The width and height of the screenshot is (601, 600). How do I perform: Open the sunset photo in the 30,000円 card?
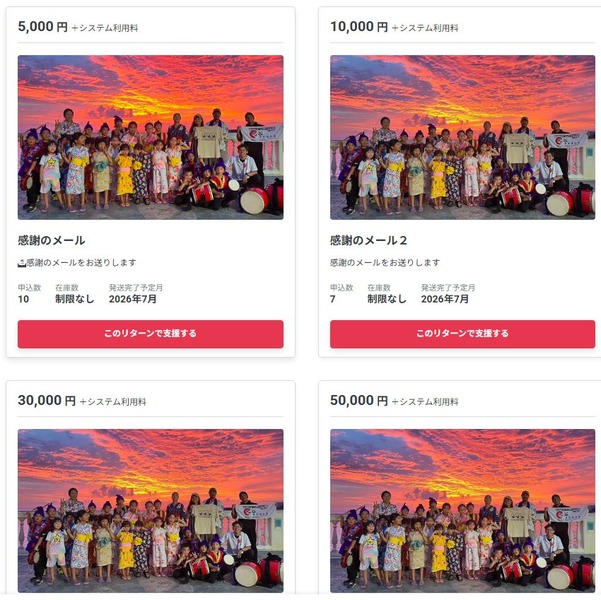[150, 511]
